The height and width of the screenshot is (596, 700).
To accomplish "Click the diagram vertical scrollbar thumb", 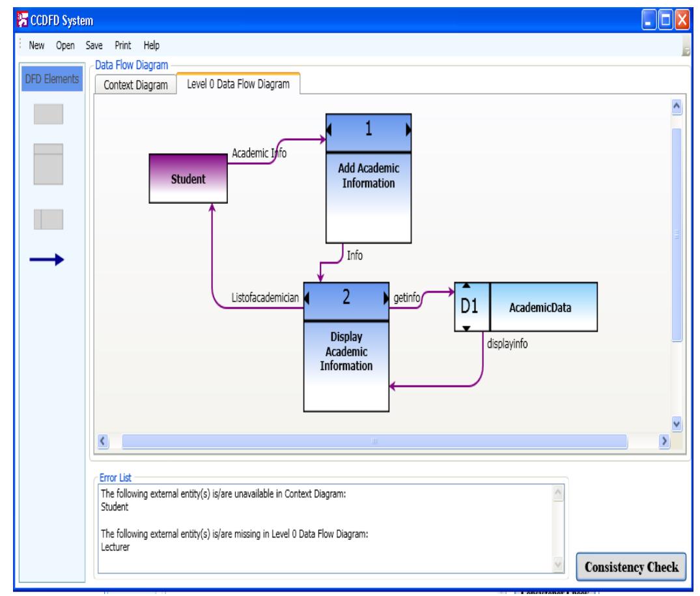I will click(x=677, y=234).
